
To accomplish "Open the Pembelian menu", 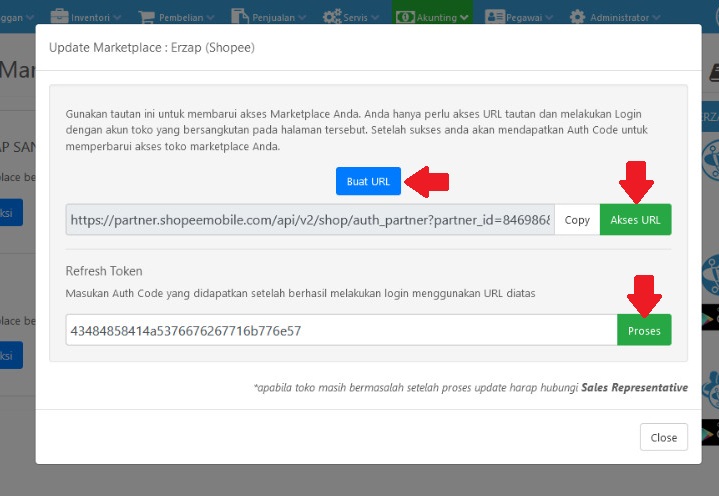I will [176, 17].
